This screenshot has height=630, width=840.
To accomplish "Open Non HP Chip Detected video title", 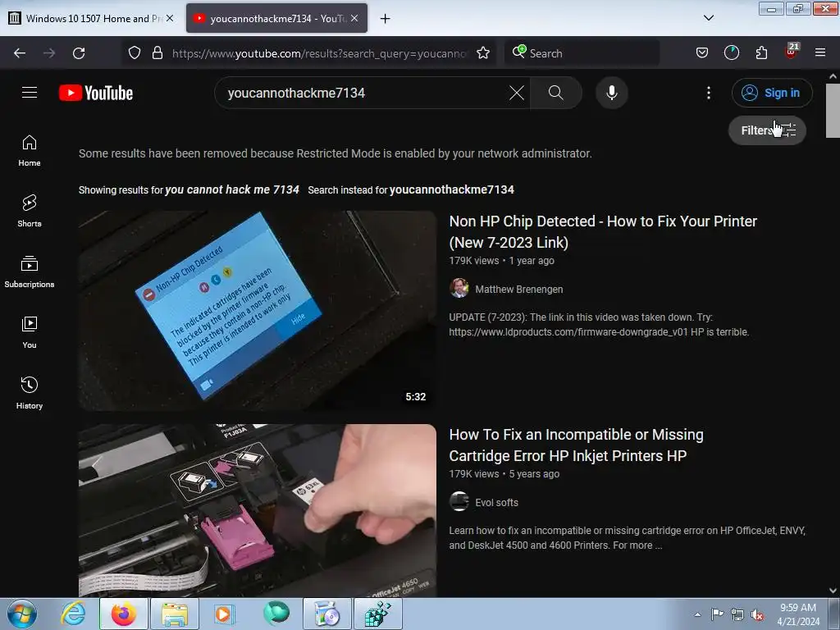I will pos(603,231).
